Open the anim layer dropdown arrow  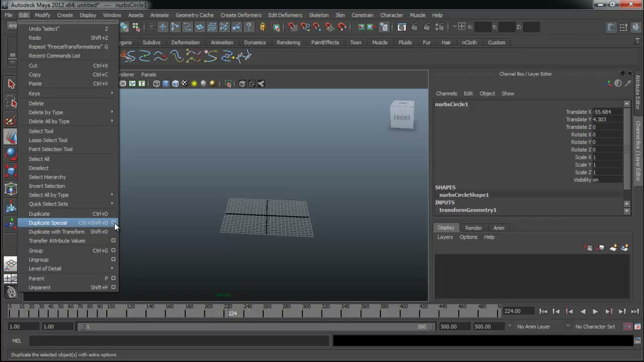point(510,326)
